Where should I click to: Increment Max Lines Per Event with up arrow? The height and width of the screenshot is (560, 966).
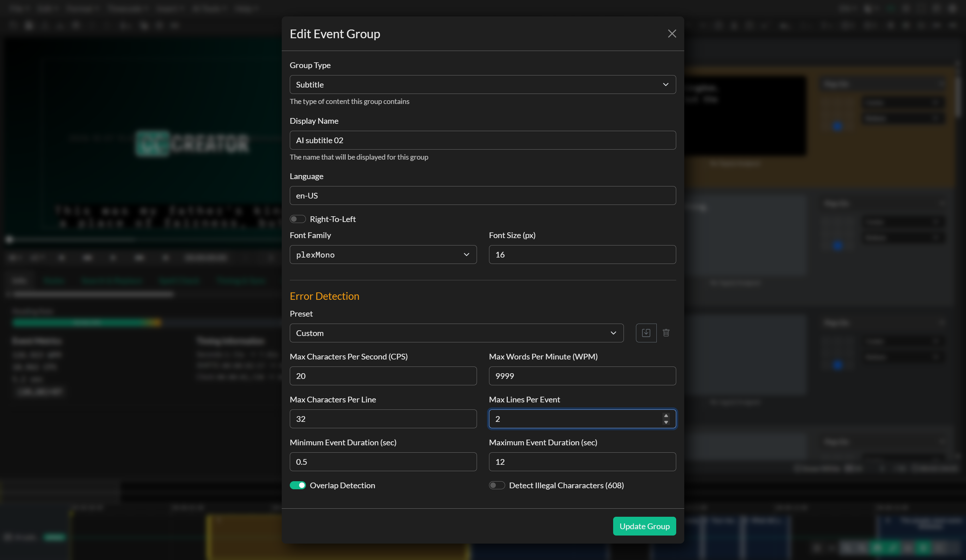(x=666, y=415)
